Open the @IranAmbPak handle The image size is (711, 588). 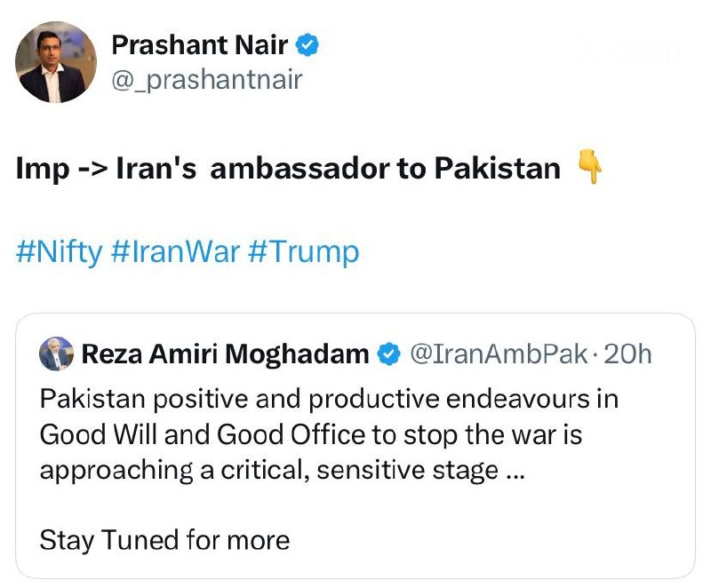pos(498,354)
